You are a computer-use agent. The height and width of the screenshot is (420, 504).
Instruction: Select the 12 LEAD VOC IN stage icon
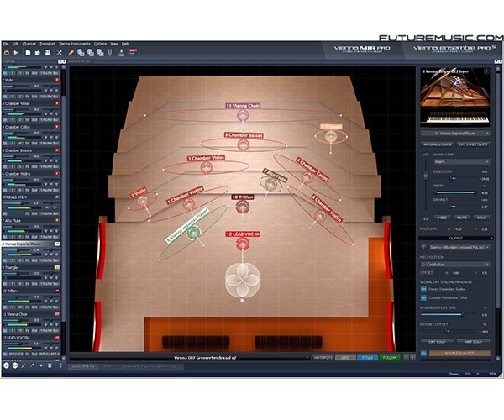(x=243, y=244)
